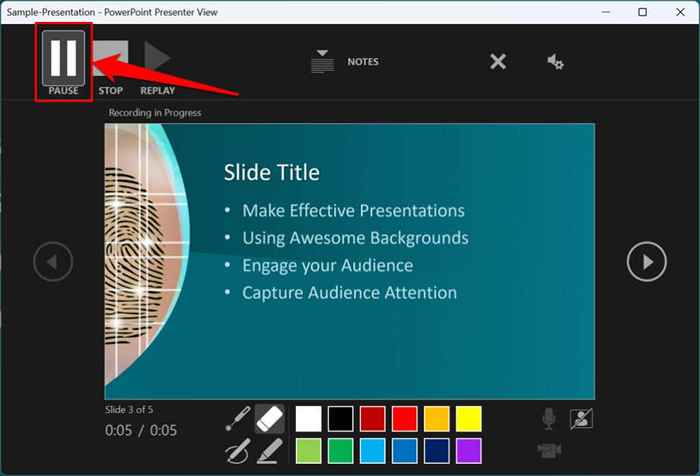
Task: Pick the light blue ink color
Action: click(372, 451)
